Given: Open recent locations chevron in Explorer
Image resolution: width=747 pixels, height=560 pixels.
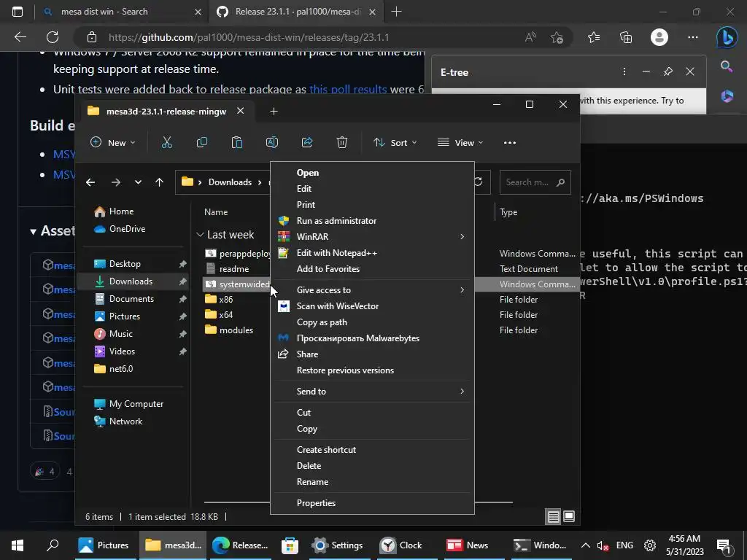Looking at the screenshot, I should (138, 182).
